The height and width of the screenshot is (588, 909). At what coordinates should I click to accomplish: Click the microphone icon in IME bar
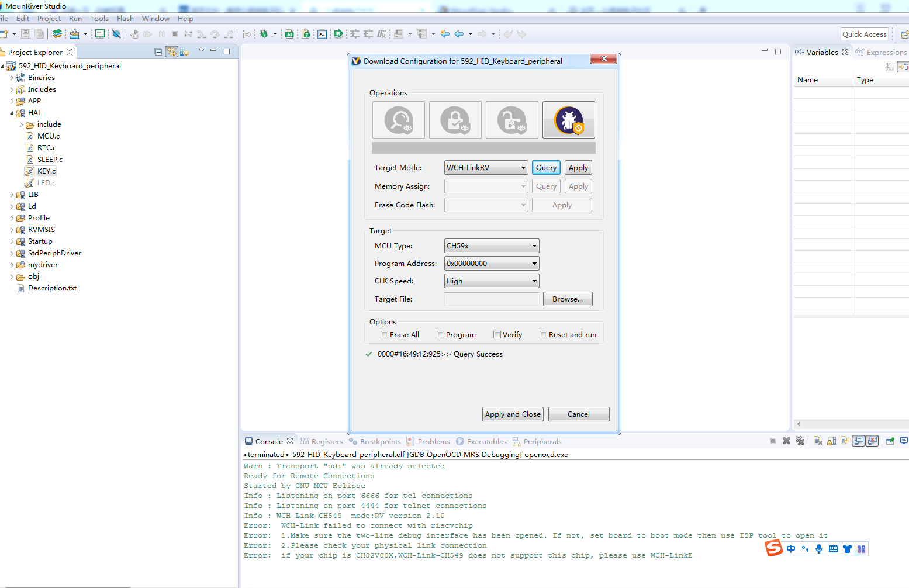[x=819, y=548]
